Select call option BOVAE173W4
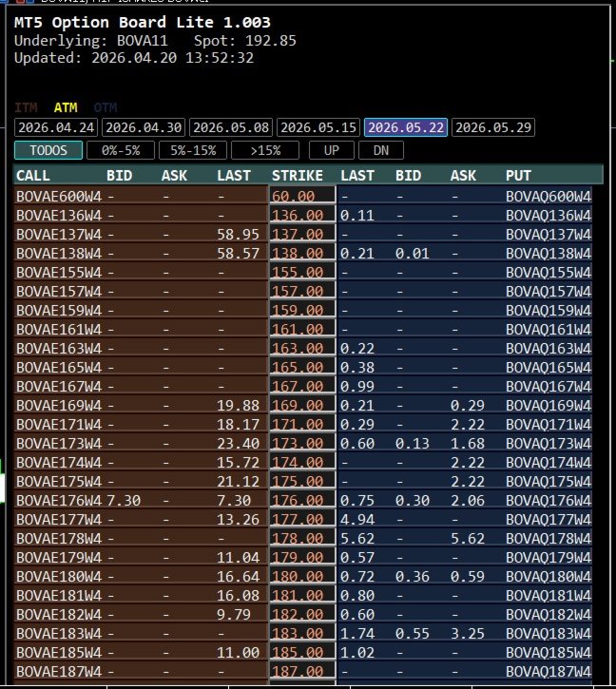This screenshot has height=689, width=616. pos(59,443)
